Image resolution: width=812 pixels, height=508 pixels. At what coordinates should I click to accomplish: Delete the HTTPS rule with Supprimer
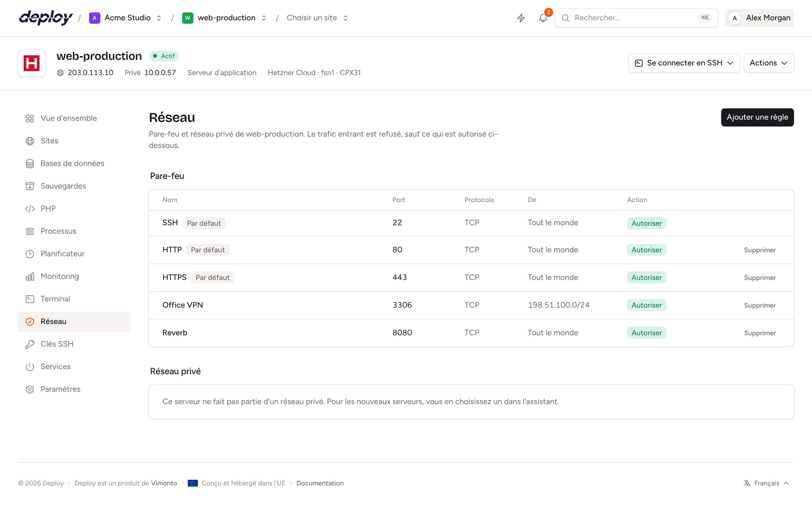click(760, 277)
